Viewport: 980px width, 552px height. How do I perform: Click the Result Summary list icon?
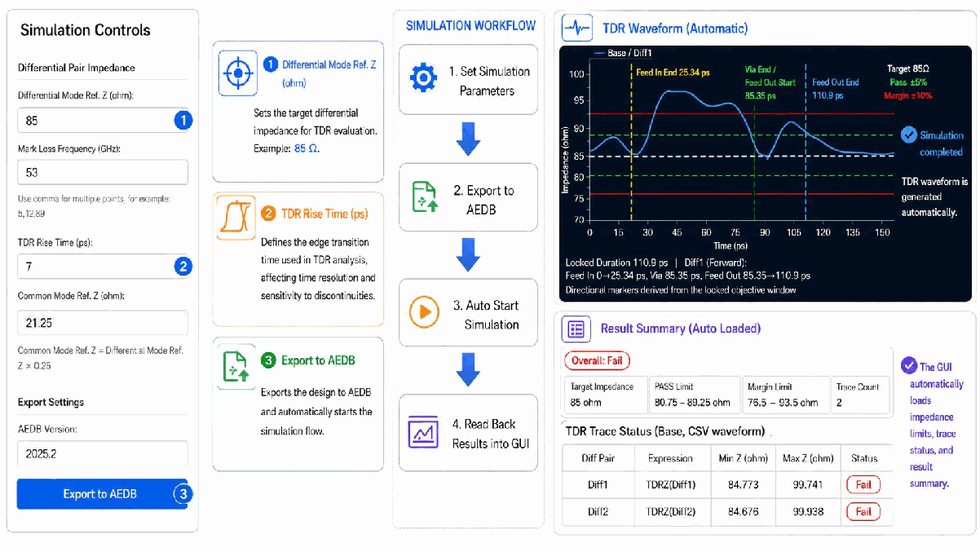click(x=577, y=329)
